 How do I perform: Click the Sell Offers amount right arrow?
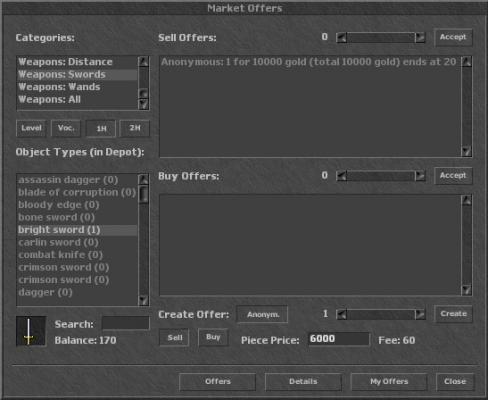point(420,37)
